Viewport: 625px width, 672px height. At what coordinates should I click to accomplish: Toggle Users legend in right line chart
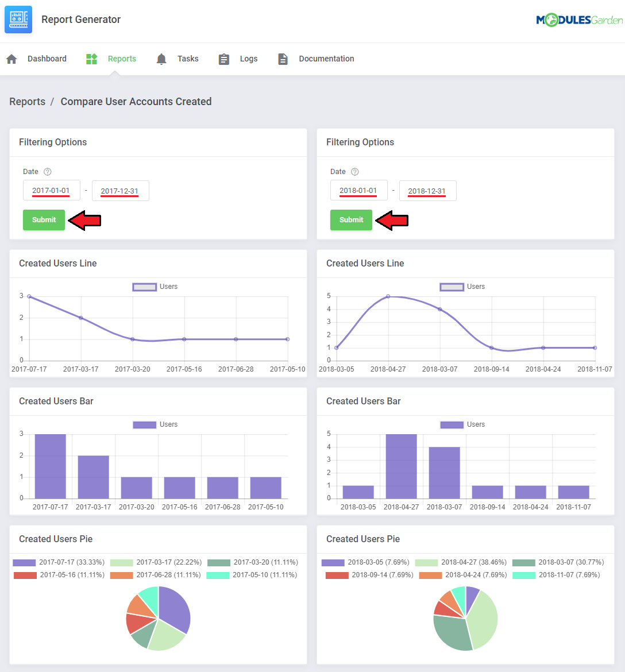[x=462, y=287]
